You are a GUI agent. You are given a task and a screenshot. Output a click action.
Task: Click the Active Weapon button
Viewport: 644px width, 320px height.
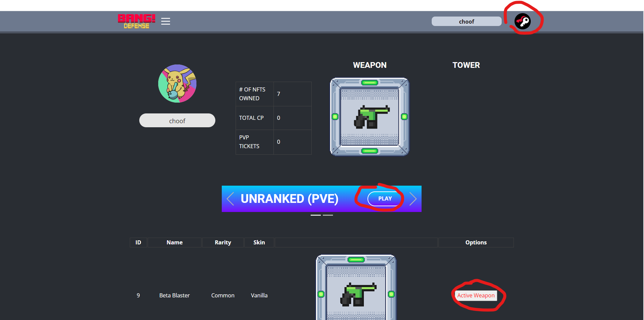coord(476,295)
